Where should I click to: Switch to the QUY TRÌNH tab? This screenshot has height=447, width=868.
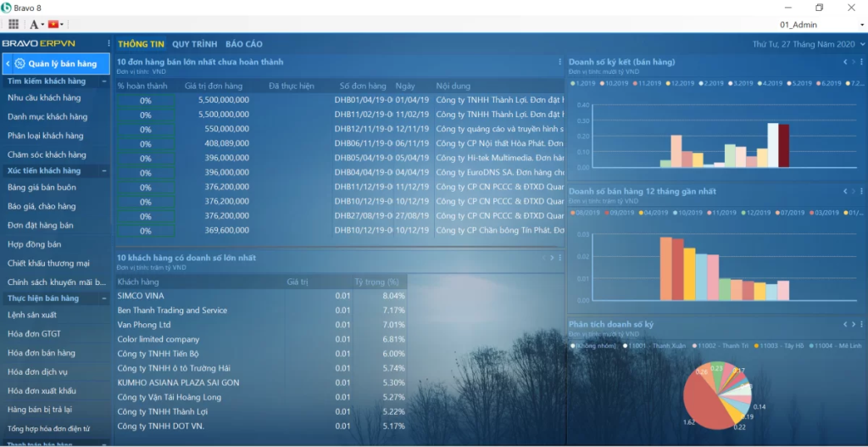pyautogui.click(x=194, y=44)
